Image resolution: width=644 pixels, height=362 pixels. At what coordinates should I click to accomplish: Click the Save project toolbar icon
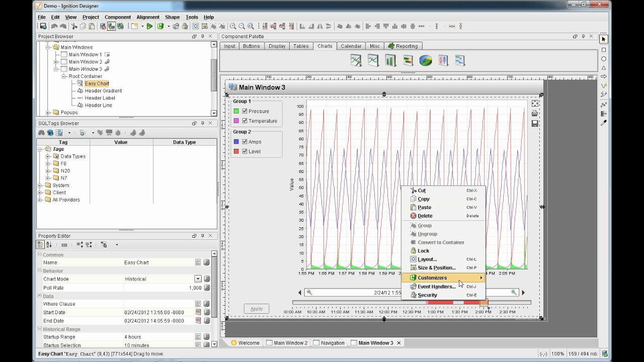click(x=43, y=26)
